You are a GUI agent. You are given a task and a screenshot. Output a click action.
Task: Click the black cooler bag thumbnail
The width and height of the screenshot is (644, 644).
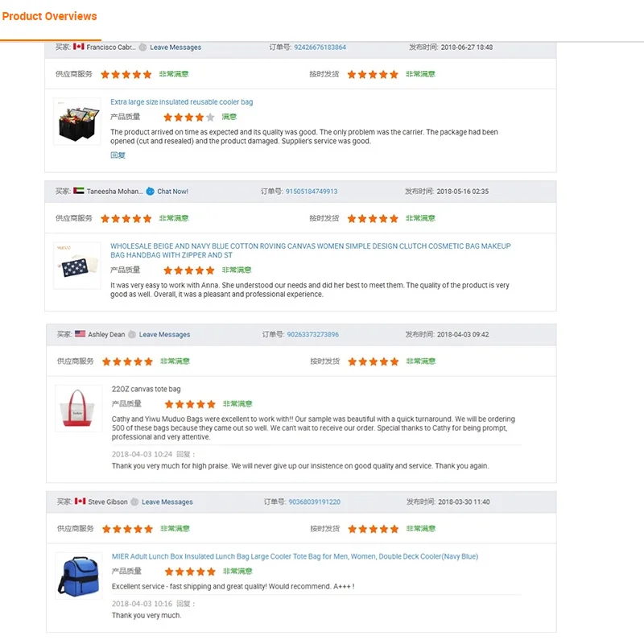pos(77,122)
